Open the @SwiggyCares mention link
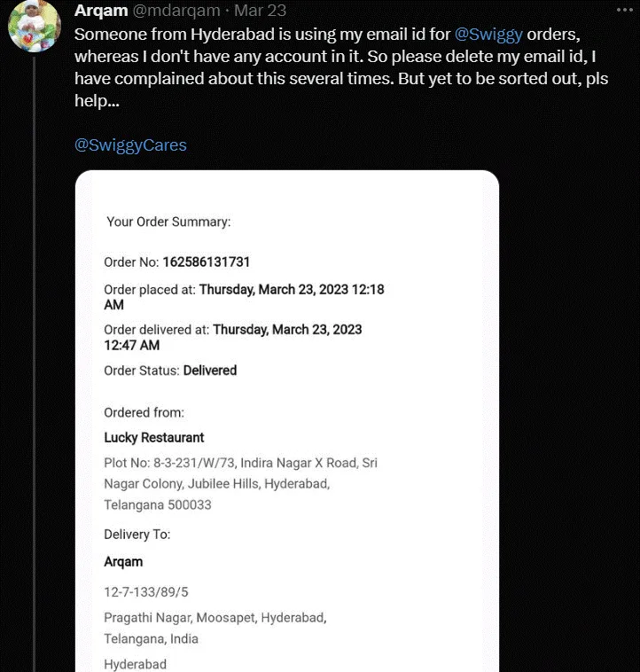 [x=130, y=145]
